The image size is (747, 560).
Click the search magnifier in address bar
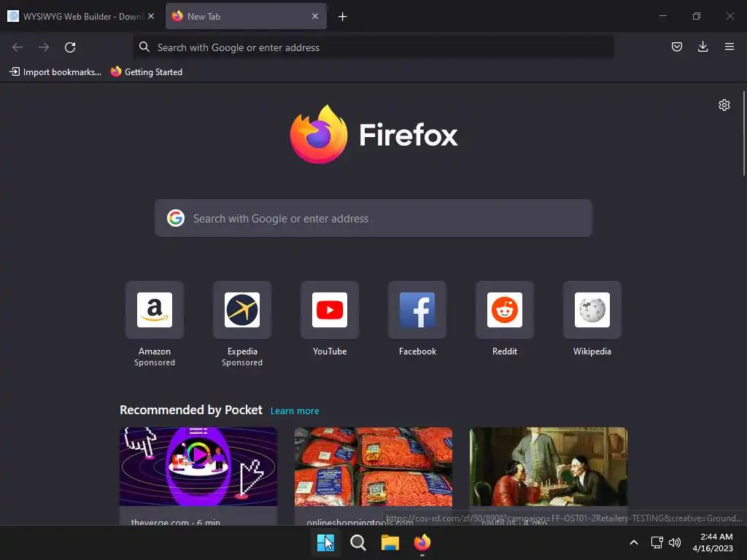click(x=144, y=47)
